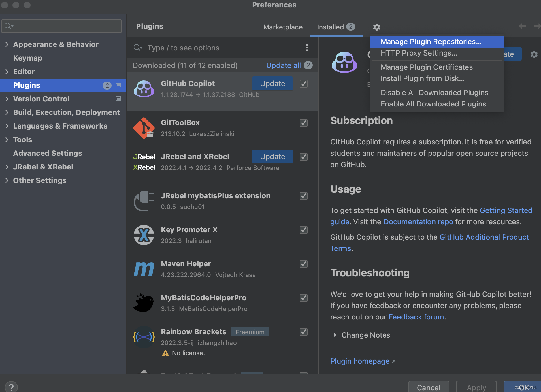Viewport: 541px width, 392px height.
Task: Expand the Editor settings node
Action: point(7,72)
